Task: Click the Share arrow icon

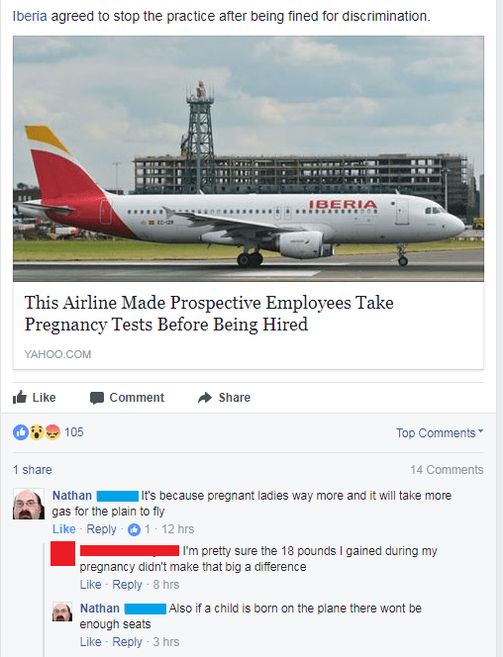Action: point(205,397)
